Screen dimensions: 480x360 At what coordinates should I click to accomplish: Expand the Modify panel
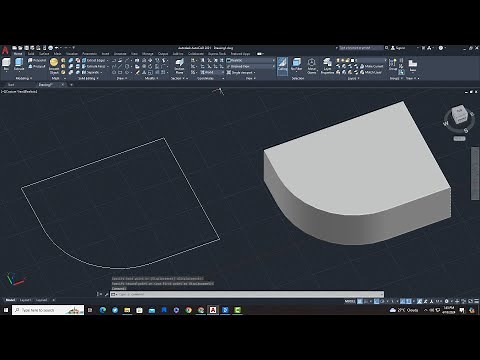[x=151, y=78]
